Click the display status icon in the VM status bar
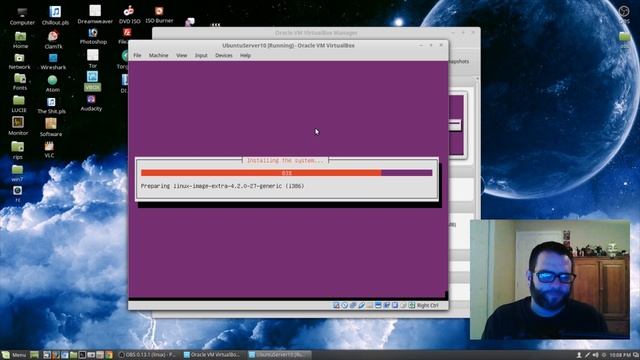 [378, 305]
